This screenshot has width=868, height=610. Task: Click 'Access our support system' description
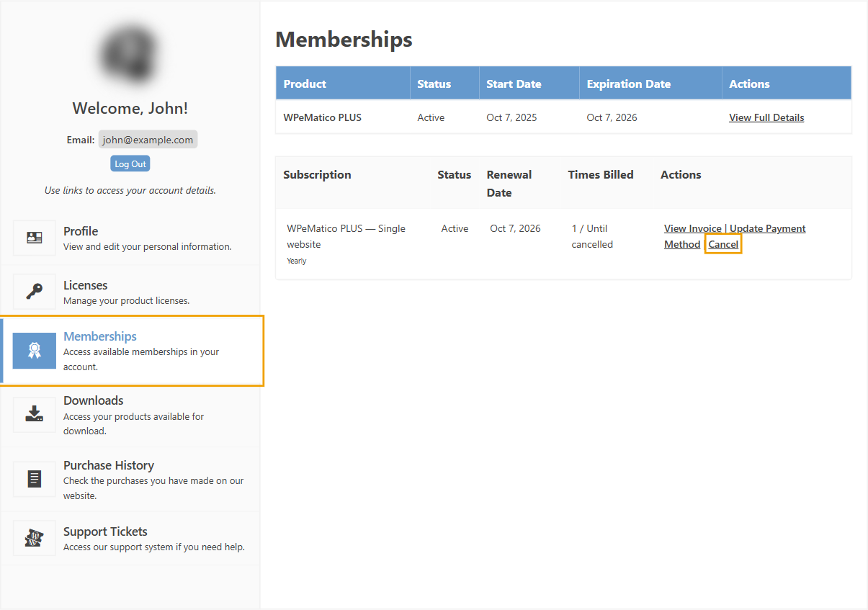pyautogui.click(x=154, y=547)
